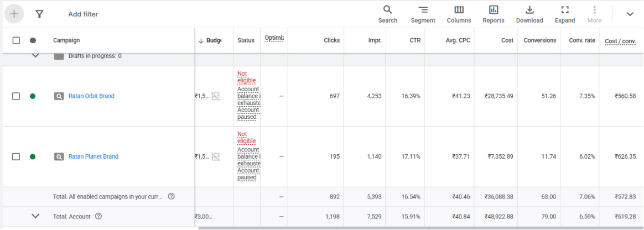Check the Ratan Orbit Brand checkbox

(16, 96)
